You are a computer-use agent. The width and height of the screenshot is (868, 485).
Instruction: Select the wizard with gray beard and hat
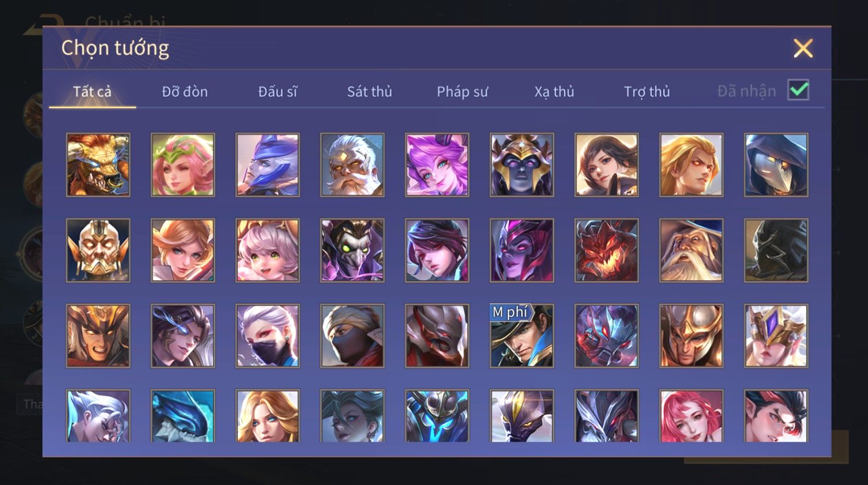[692, 250]
